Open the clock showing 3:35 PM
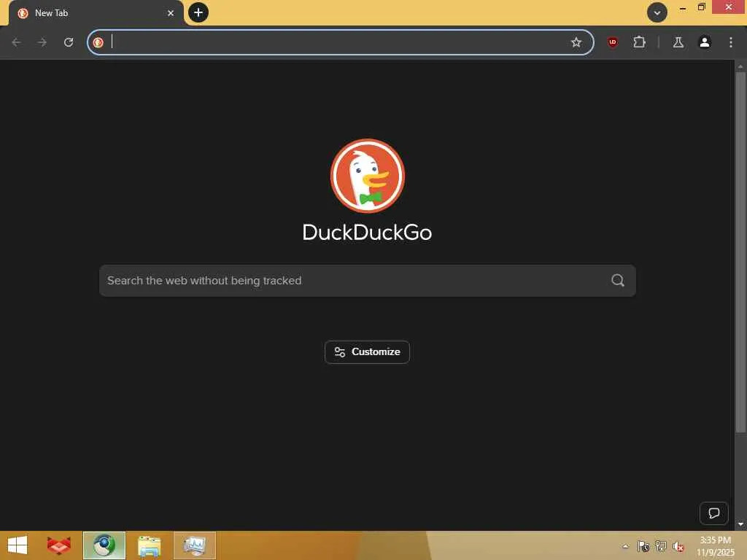Image resolution: width=747 pixels, height=560 pixels. coord(715,545)
